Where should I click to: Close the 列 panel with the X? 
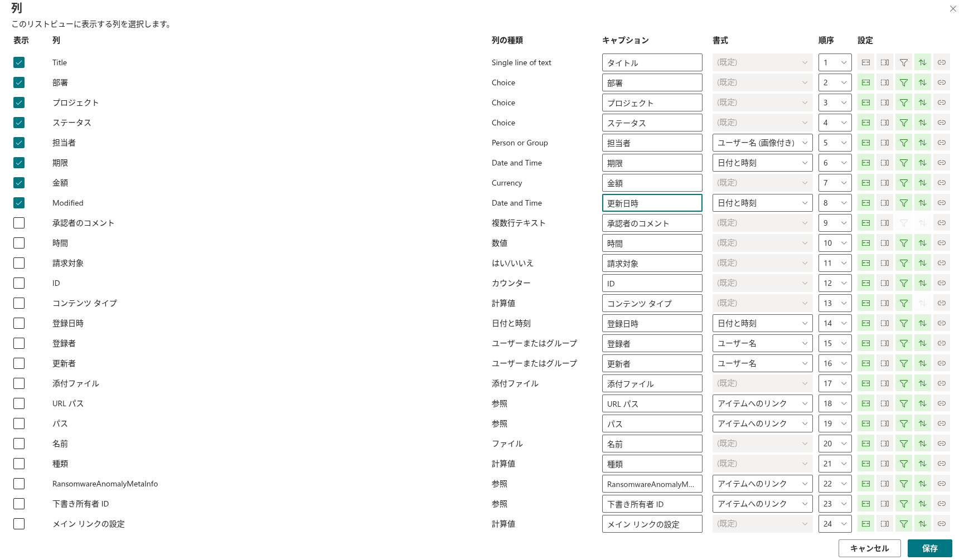click(953, 8)
